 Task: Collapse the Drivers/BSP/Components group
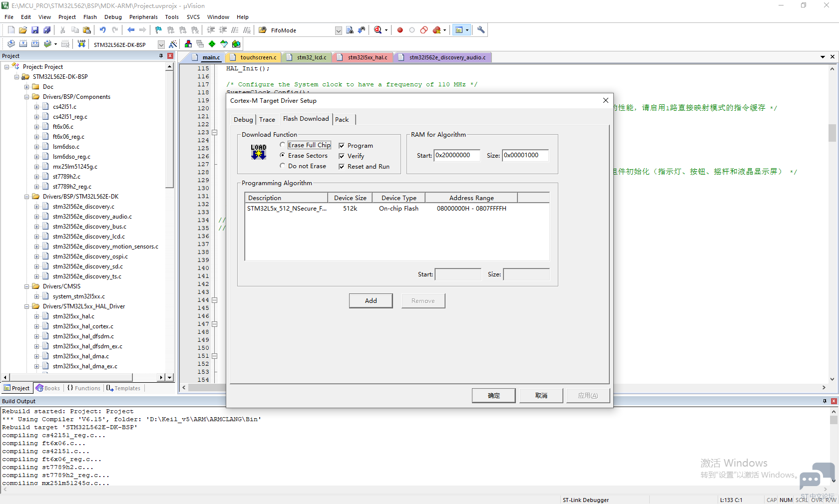[x=26, y=97]
